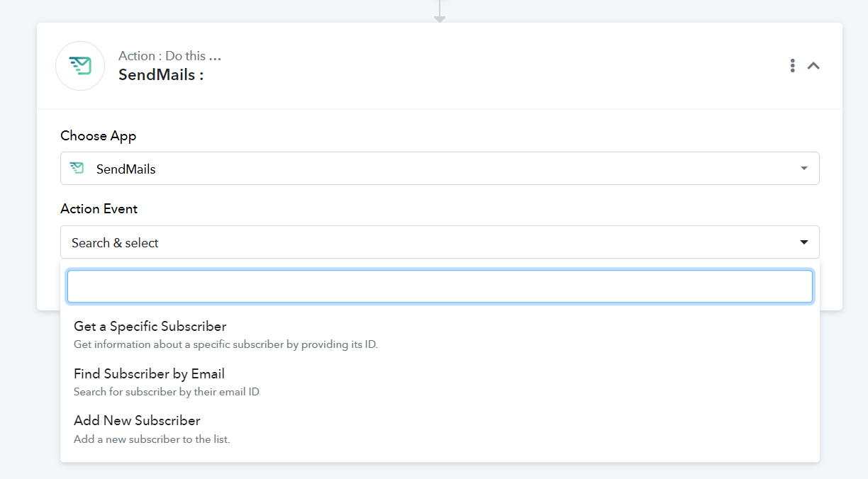
Task: Collapse the SendMails action step
Action: pos(813,66)
